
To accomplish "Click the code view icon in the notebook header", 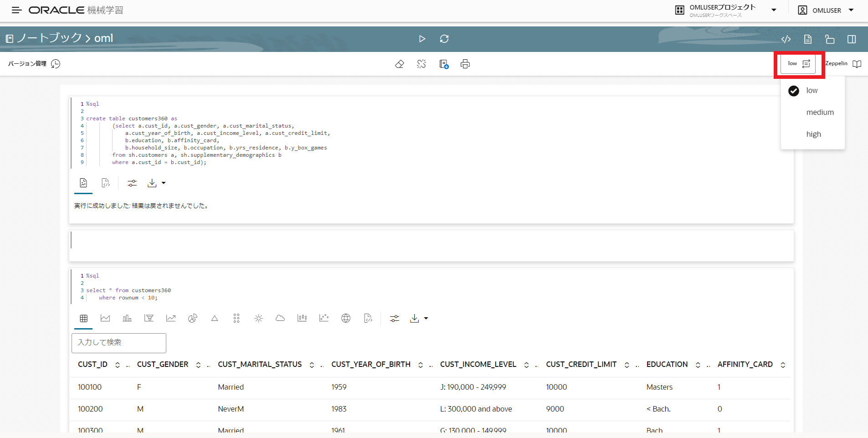I will 786,39.
